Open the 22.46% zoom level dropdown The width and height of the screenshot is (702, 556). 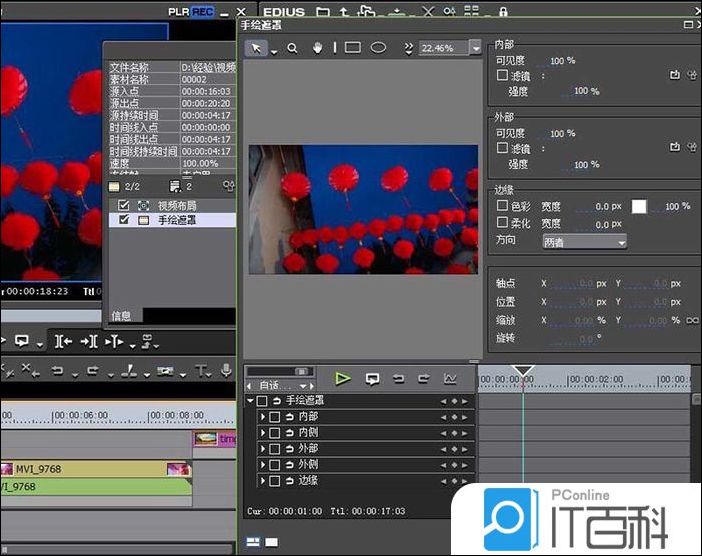pos(476,48)
